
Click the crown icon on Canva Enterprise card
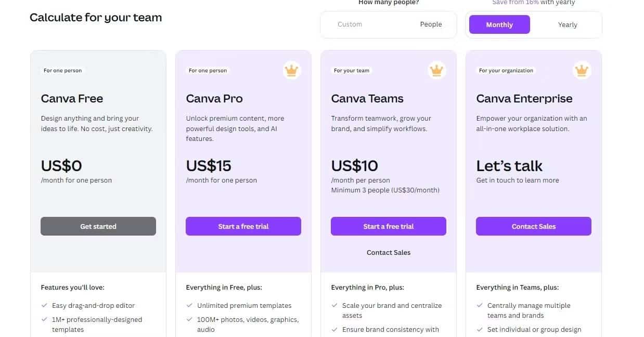[582, 70]
